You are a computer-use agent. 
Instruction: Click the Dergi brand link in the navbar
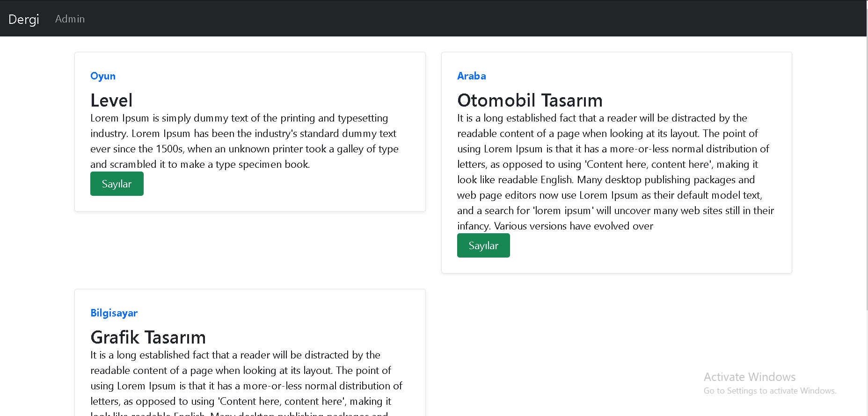click(23, 19)
